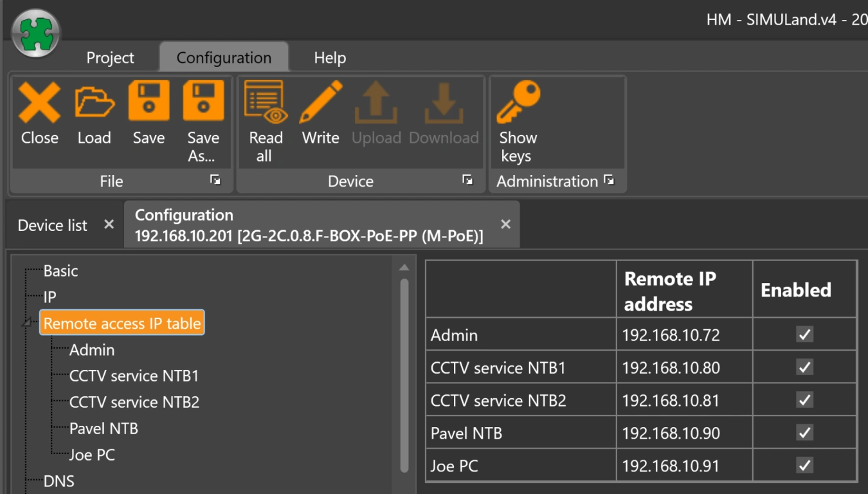
Task: Open the Device group dialog launcher
Action: [x=467, y=181]
